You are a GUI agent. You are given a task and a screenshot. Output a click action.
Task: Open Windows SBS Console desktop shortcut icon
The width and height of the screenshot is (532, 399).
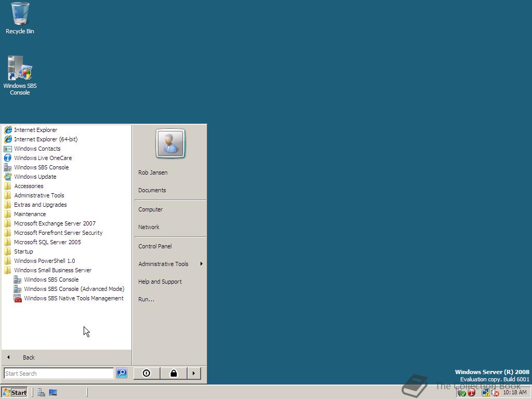20,75
